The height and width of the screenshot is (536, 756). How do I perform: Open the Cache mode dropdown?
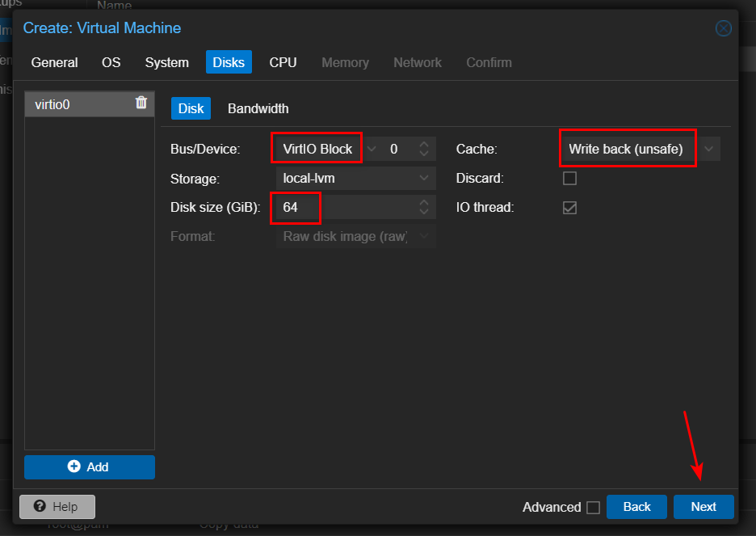(708, 149)
